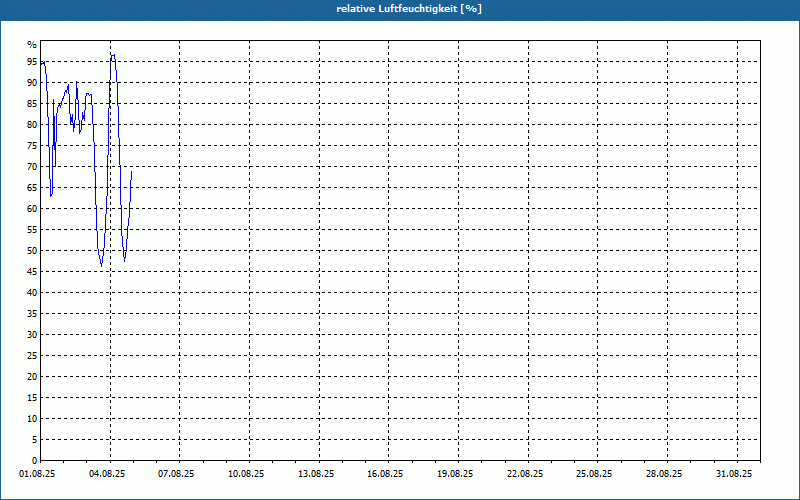Screen dimensions: 800x500
Task: Click the y-axis value 25
Action: click(32, 356)
